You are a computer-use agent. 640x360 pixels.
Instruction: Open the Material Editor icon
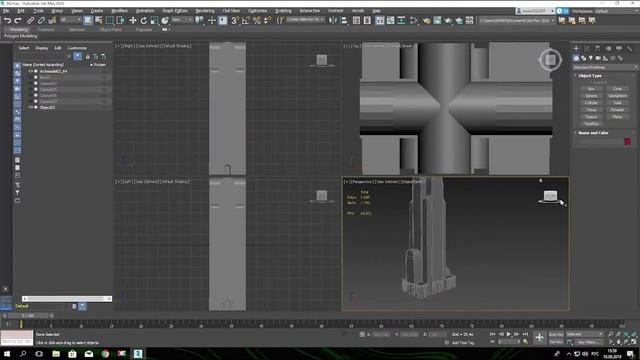click(414, 20)
